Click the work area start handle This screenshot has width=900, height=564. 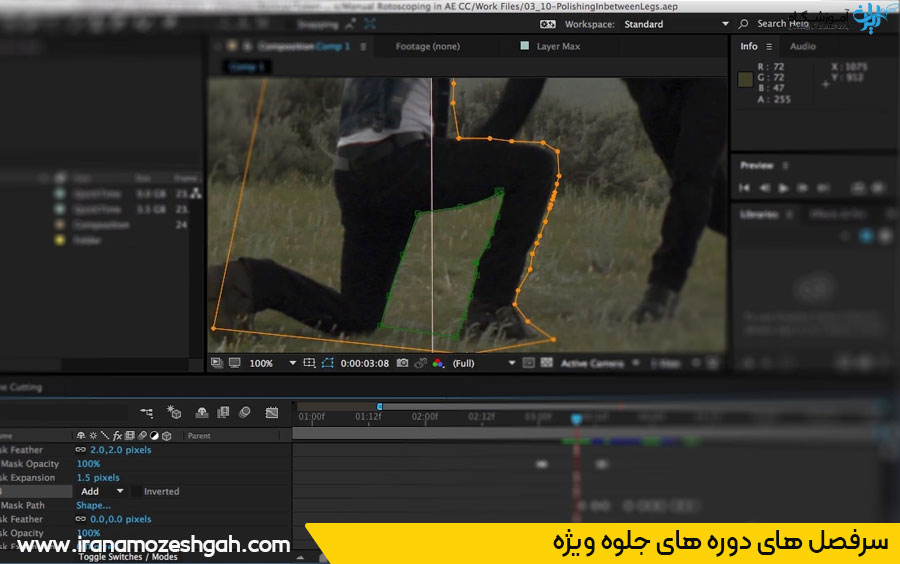click(x=379, y=406)
